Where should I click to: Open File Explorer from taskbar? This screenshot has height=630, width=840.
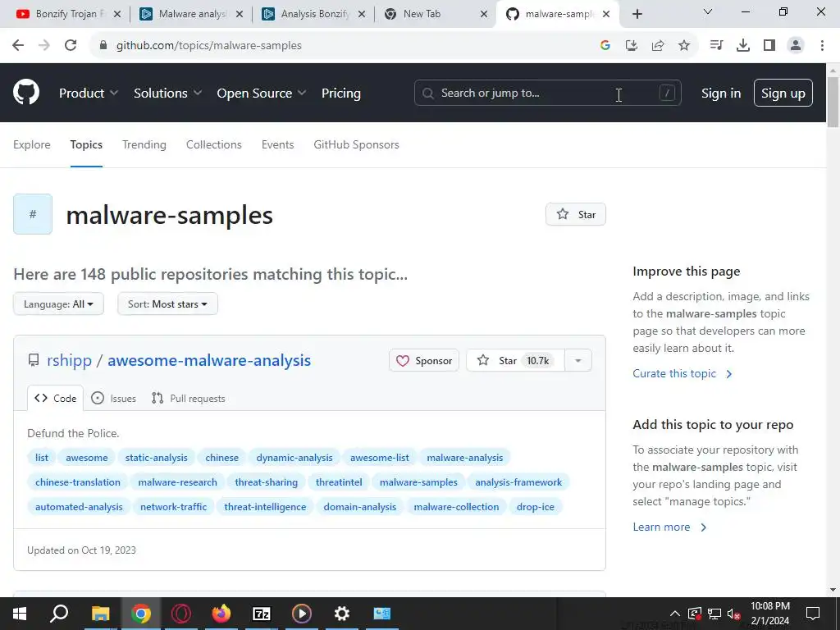click(x=100, y=614)
